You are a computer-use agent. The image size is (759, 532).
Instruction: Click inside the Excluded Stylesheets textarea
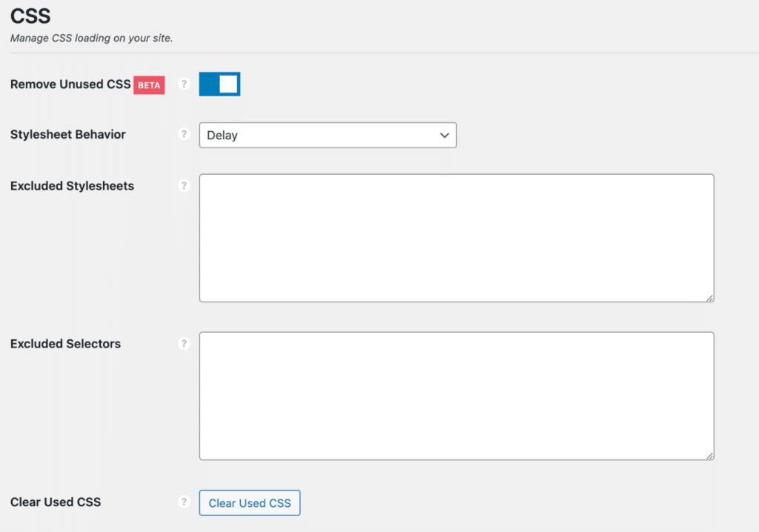pyautogui.click(x=456, y=237)
